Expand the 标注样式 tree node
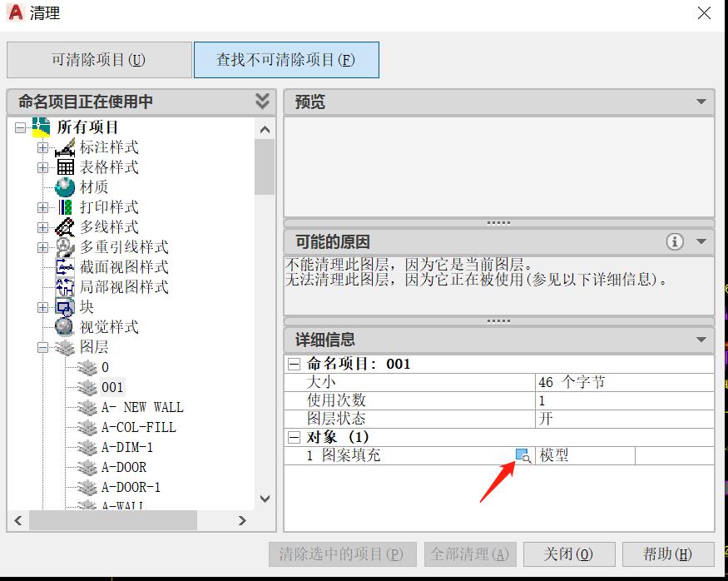Image resolution: width=728 pixels, height=581 pixels. coord(42,147)
